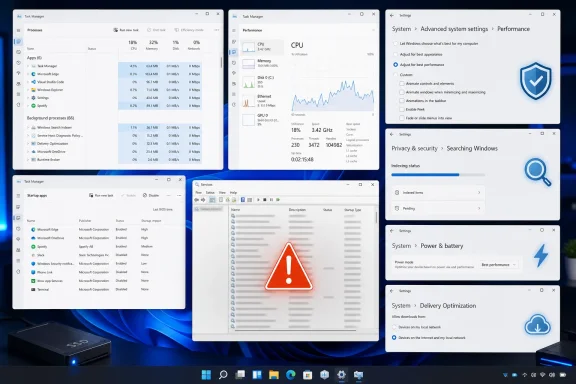Open the Settings gear on the taskbar

(341, 375)
